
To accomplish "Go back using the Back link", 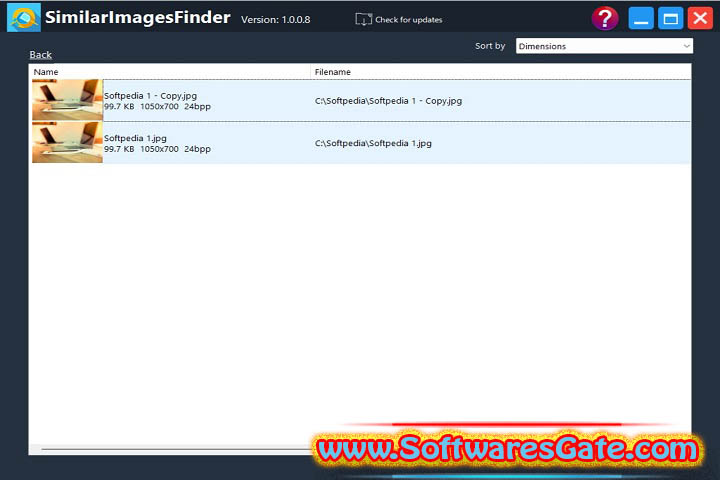I will (x=40, y=55).
